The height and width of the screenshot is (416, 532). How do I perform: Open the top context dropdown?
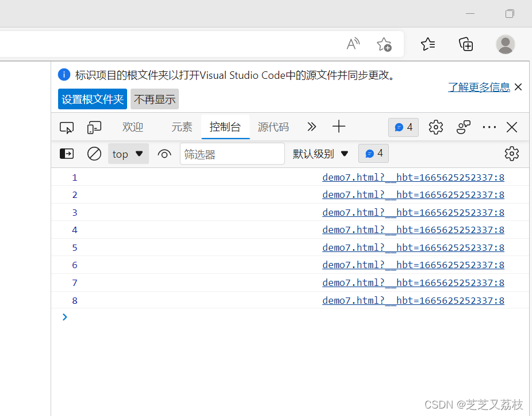coord(128,154)
